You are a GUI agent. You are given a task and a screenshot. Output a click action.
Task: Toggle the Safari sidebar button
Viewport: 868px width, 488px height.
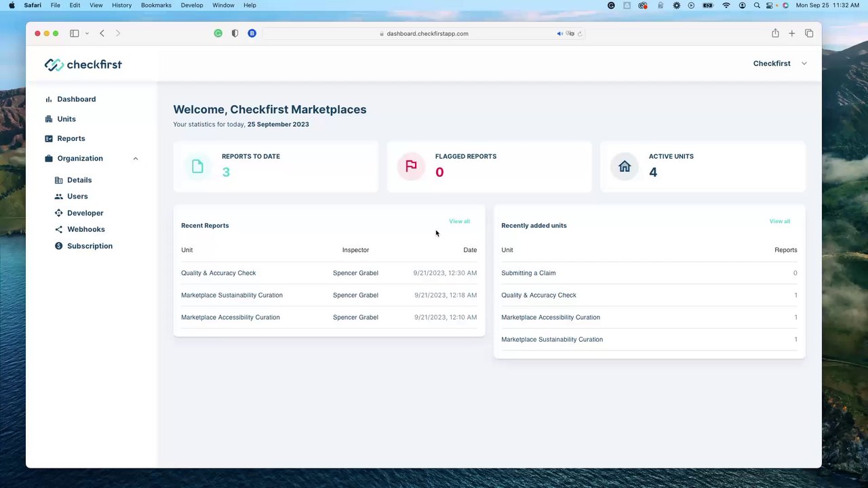click(75, 33)
